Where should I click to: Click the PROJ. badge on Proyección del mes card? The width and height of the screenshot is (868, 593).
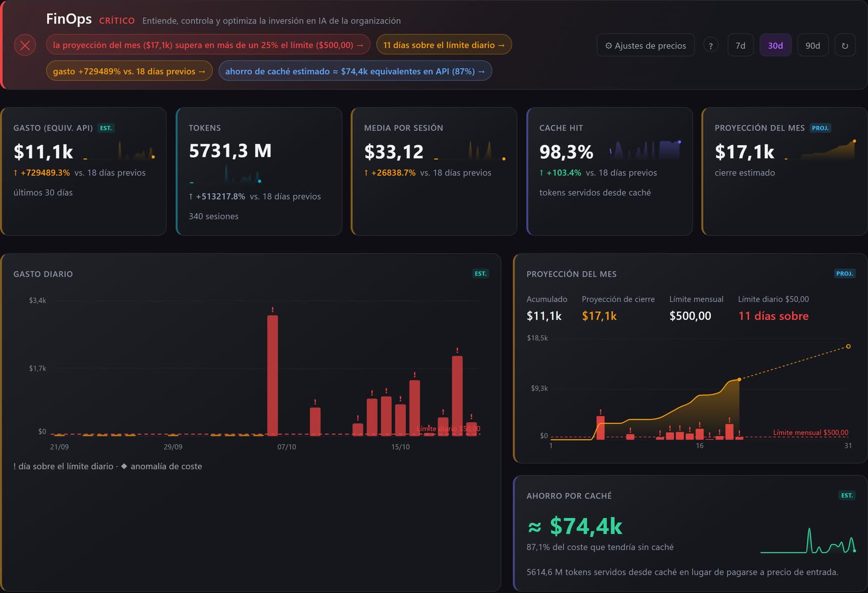[x=820, y=128]
